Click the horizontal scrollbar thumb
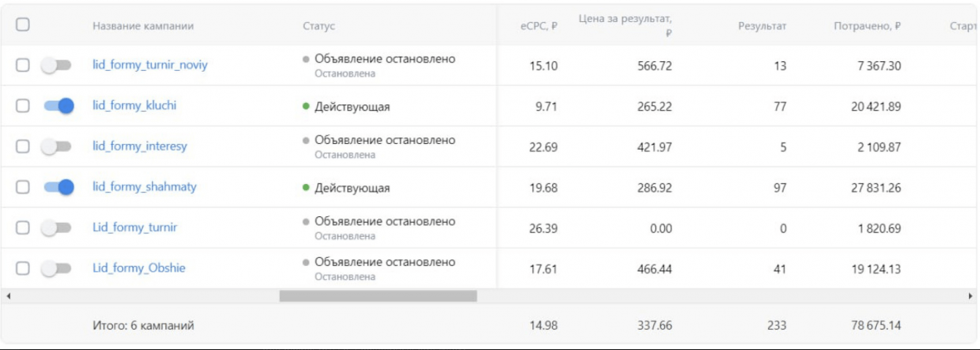 click(x=377, y=296)
